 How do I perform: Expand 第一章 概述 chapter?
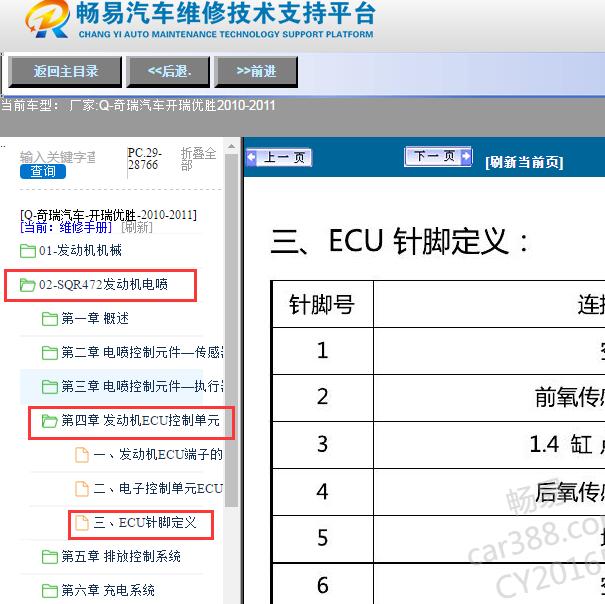pyautogui.click(x=95, y=319)
